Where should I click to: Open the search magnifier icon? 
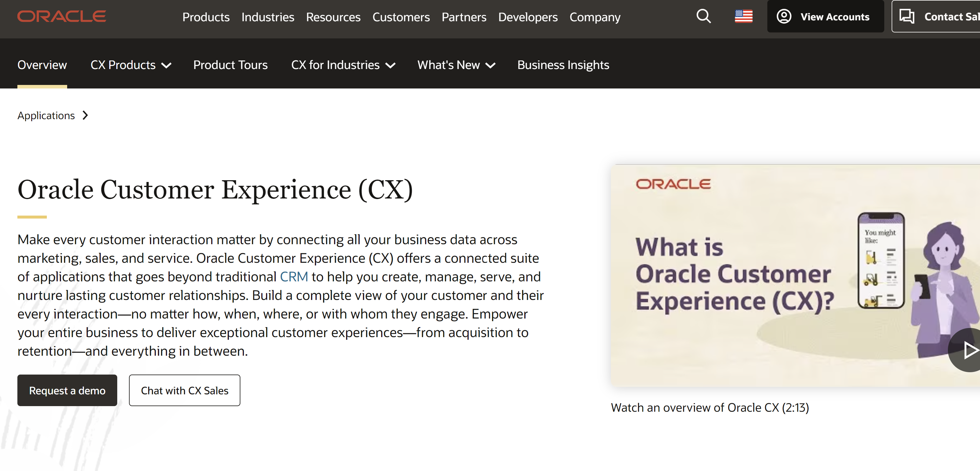pos(703,17)
